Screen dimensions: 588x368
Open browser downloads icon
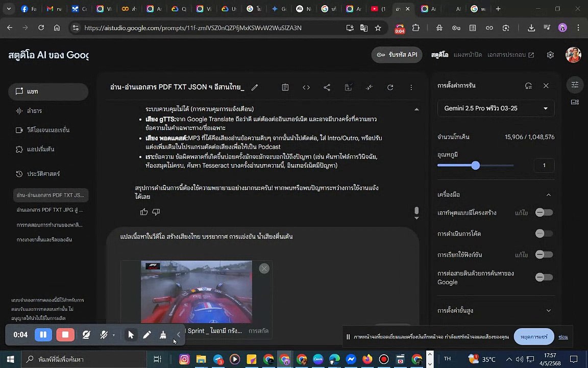[531, 28]
